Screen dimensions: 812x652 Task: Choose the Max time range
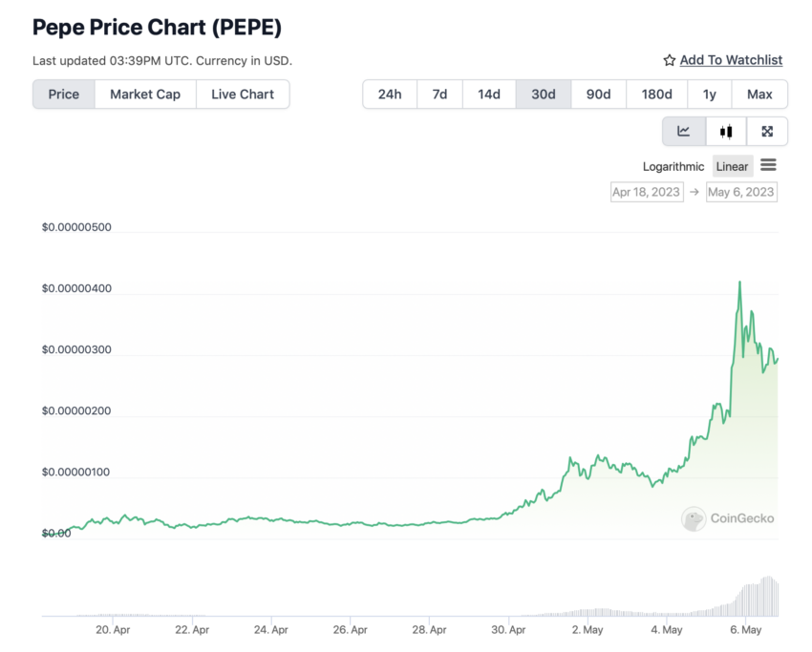point(759,95)
